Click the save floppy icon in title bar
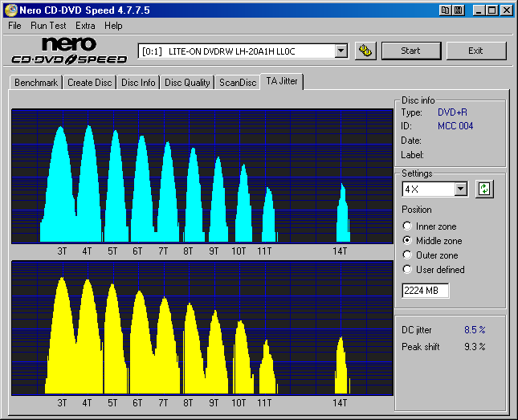Screen dimensions: 518x420 pyautogui.click(x=459, y=10)
